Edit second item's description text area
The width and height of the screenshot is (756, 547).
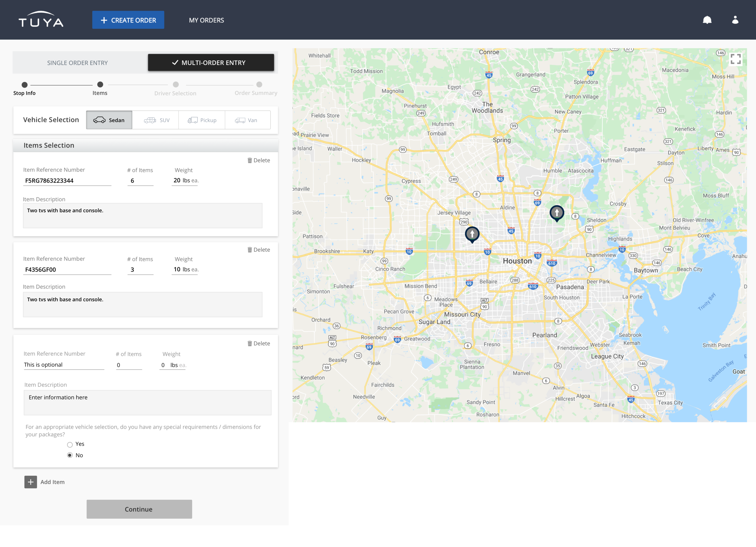click(143, 305)
